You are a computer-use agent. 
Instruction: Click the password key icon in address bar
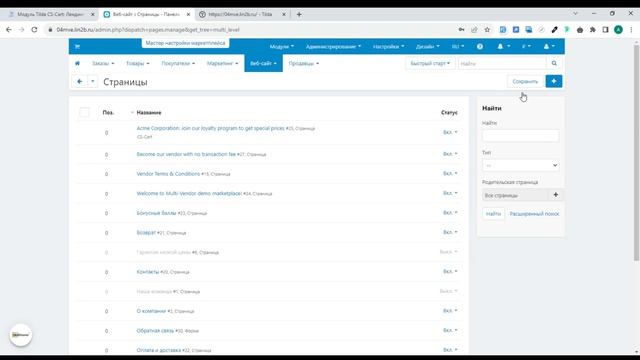tap(461, 29)
